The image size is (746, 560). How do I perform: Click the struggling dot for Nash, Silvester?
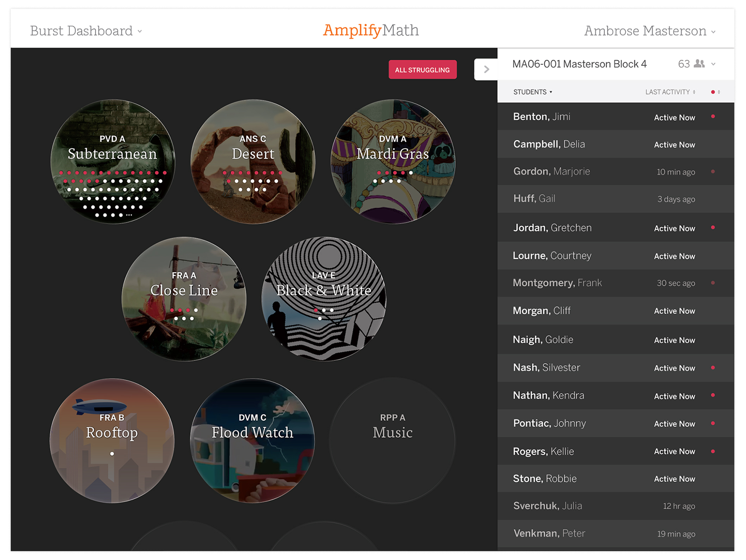713,368
